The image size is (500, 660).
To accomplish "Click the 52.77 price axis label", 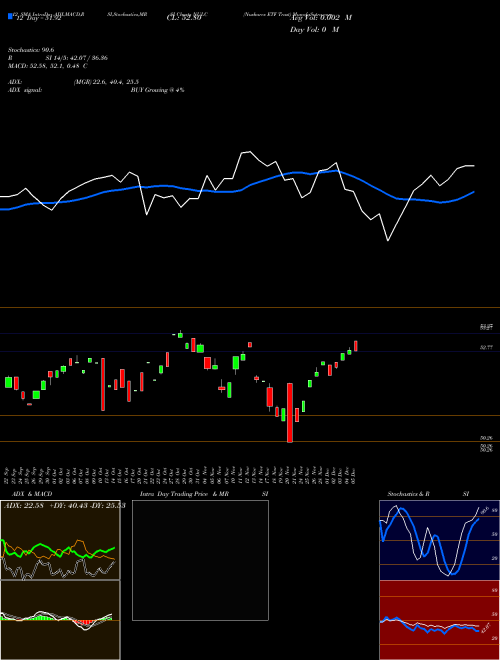I will [487, 348].
